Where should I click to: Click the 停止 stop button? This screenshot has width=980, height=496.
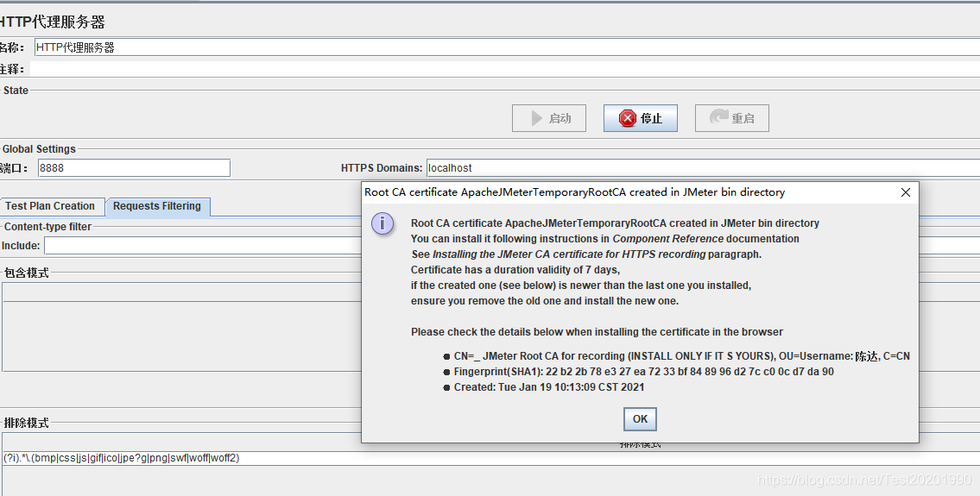640,118
